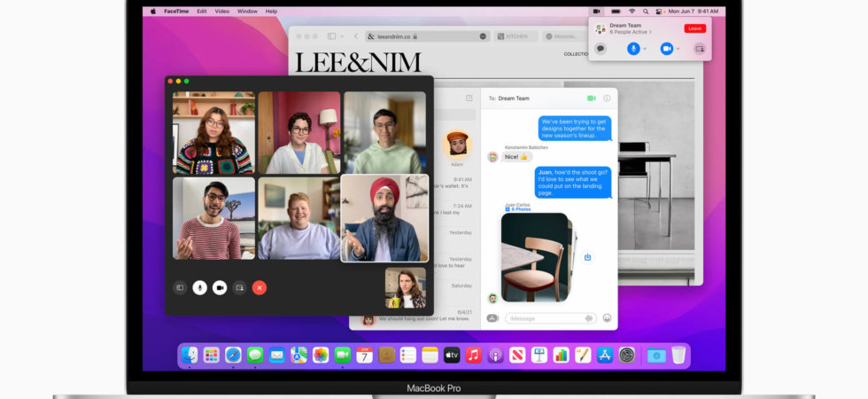Open App Store in the dock
This screenshot has width=868, height=399.
click(604, 355)
